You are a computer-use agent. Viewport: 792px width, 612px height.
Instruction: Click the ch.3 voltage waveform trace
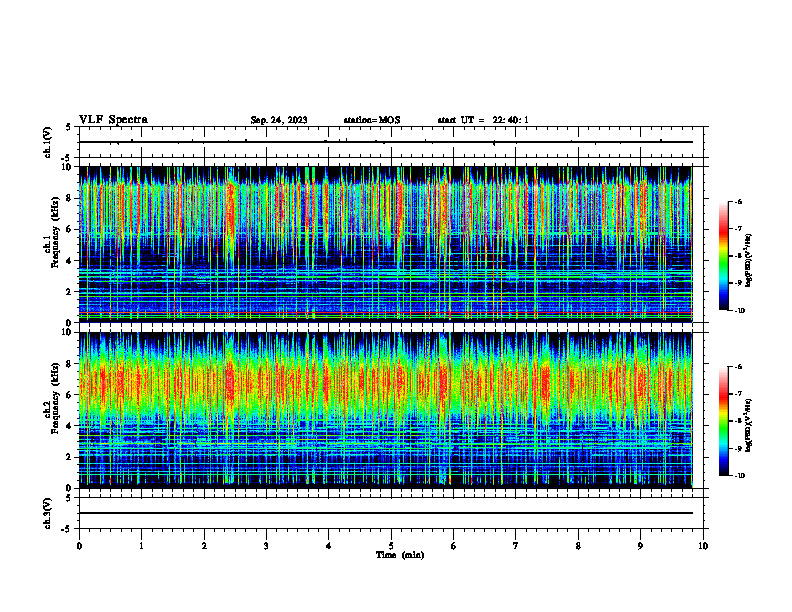click(x=385, y=513)
